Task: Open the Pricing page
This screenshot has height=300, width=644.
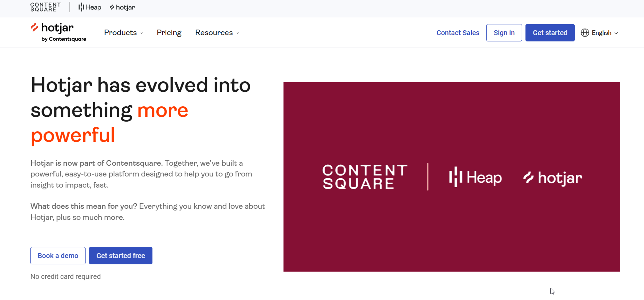Action: 169,33
